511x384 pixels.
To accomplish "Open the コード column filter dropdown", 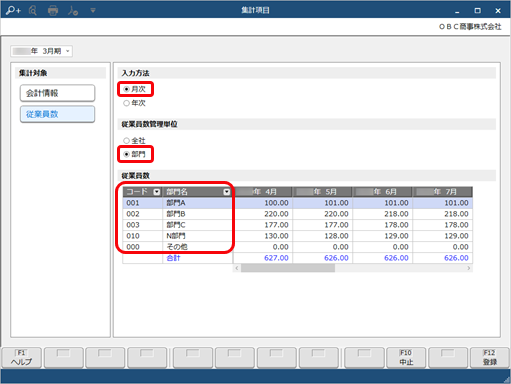I will click(157, 192).
